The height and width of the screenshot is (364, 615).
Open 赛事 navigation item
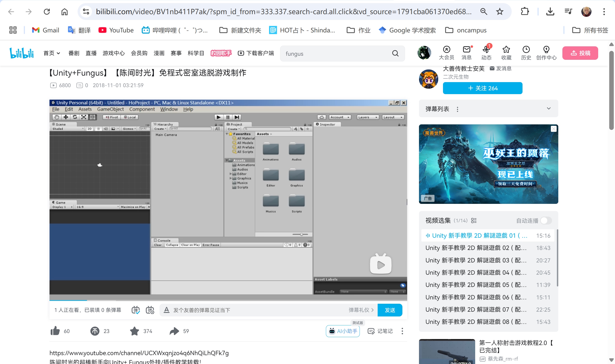tap(176, 53)
